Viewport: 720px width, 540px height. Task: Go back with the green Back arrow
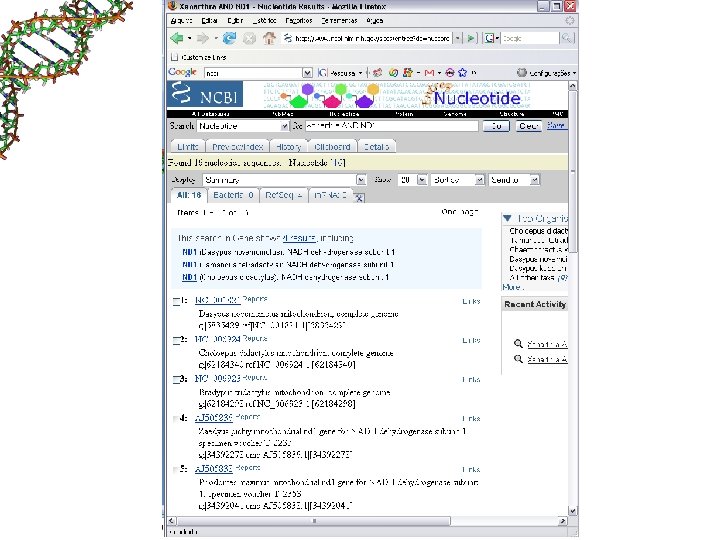177,38
